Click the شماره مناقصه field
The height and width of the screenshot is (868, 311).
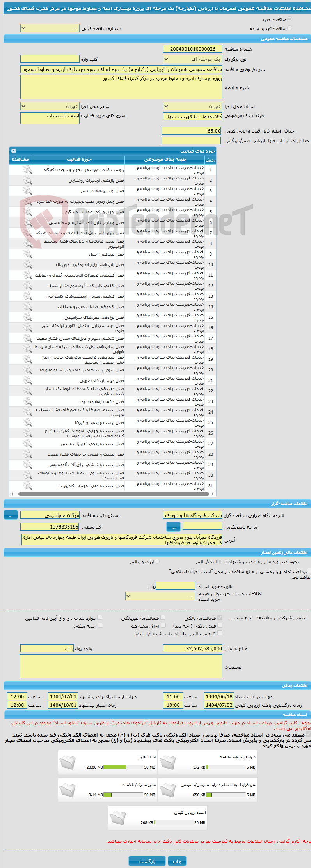pyautogui.click(x=193, y=49)
